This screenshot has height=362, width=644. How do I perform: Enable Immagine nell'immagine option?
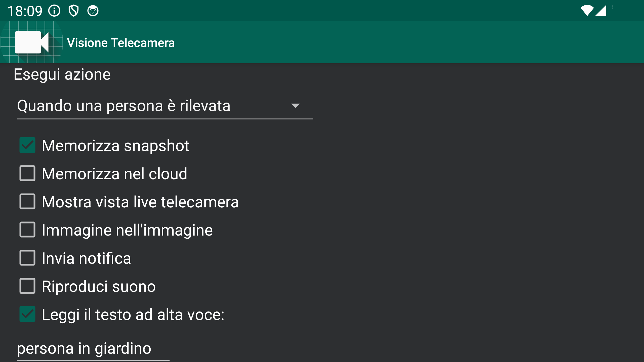tap(27, 230)
